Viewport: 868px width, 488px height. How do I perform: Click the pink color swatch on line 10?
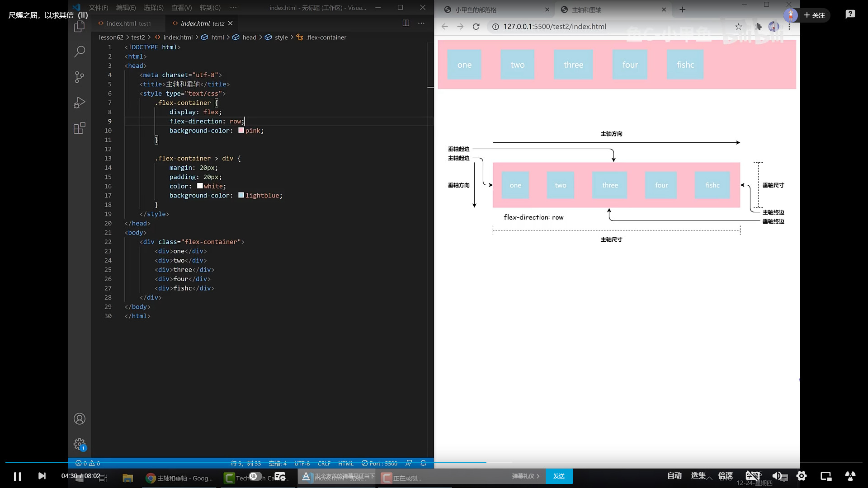click(241, 131)
